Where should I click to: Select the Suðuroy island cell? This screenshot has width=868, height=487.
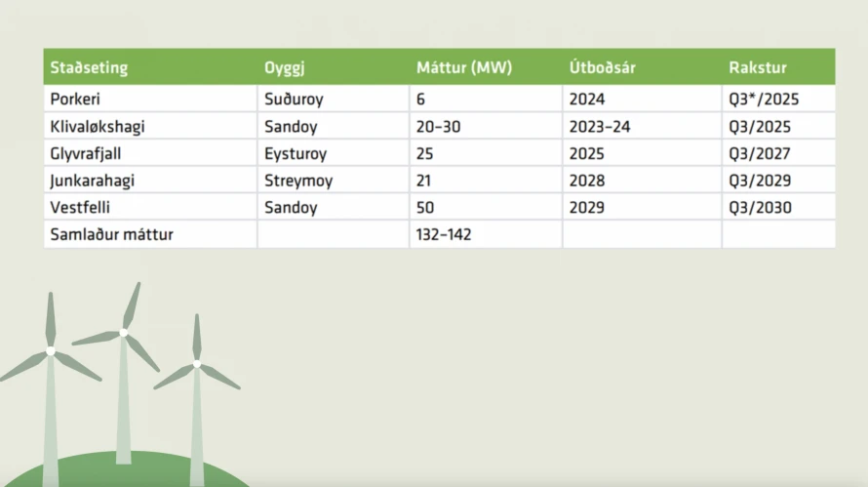point(296,99)
